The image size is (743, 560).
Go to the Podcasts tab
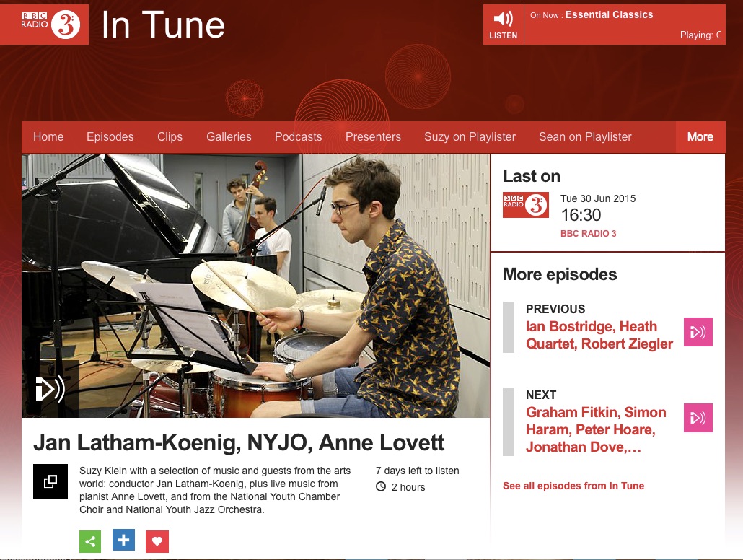[298, 137]
